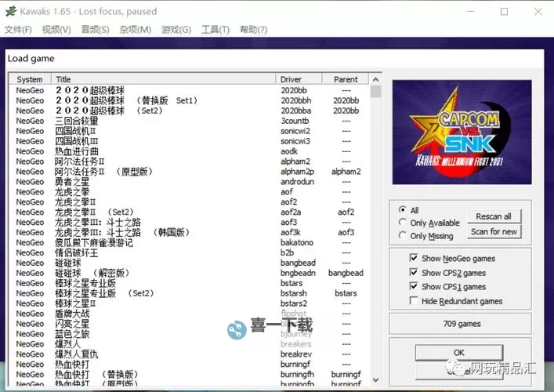This screenshot has width=554, height=392.
Task: Open the 文件(F) menu
Action: (18, 30)
